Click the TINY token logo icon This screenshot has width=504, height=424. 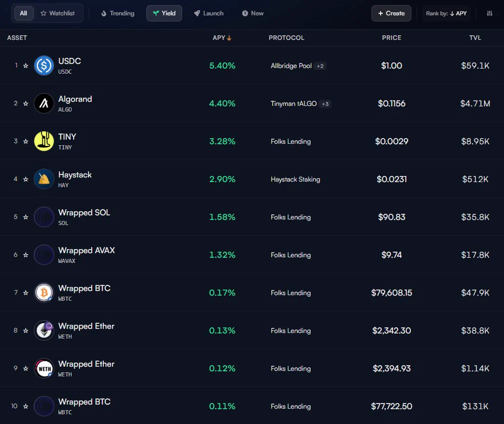coord(44,141)
